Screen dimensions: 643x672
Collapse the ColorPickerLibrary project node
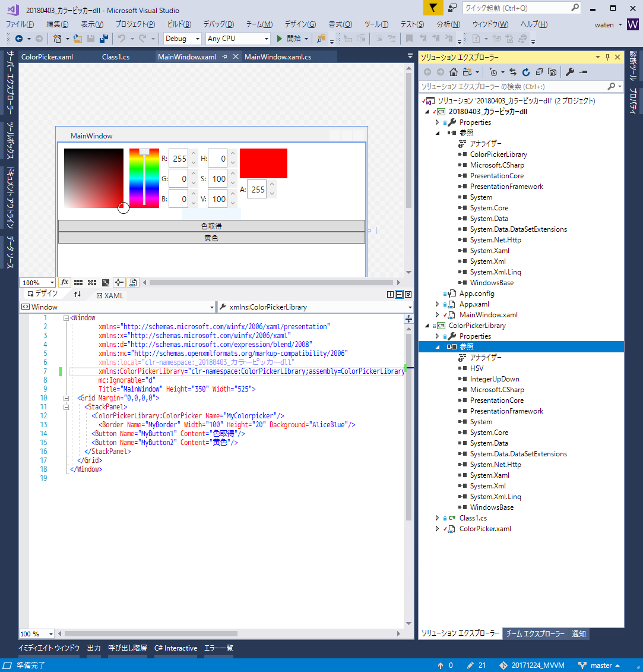[x=427, y=326]
